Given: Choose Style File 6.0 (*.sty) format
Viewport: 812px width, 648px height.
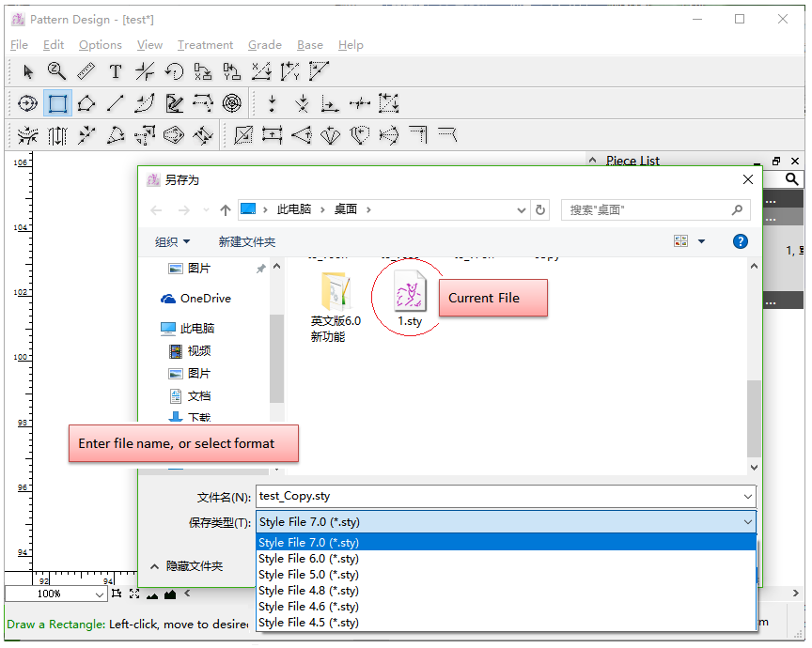Looking at the screenshot, I should tap(308, 559).
